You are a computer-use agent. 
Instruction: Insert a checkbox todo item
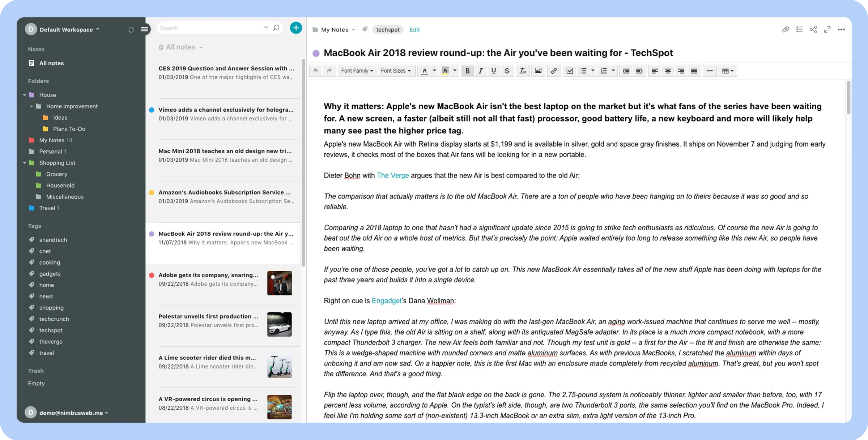(570, 71)
